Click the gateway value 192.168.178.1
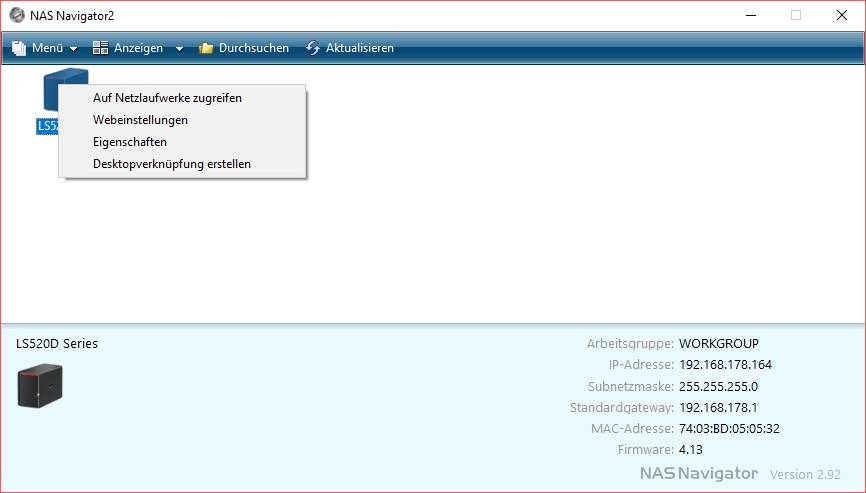 tap(718, 407)
